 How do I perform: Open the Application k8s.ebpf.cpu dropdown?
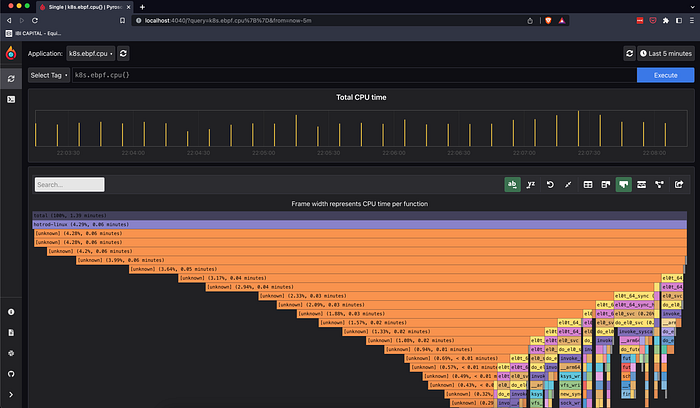click(x=91, y=54)
